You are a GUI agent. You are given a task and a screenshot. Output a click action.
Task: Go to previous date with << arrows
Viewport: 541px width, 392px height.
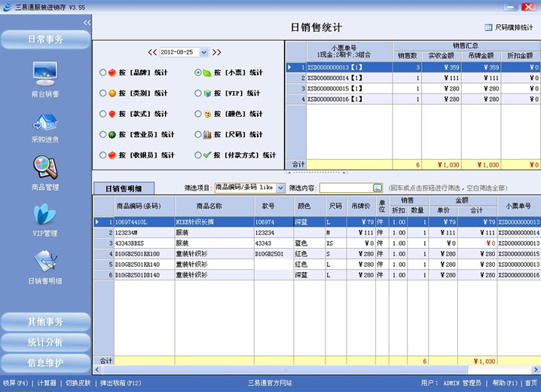pyautogui.click(x=152, y=52)
